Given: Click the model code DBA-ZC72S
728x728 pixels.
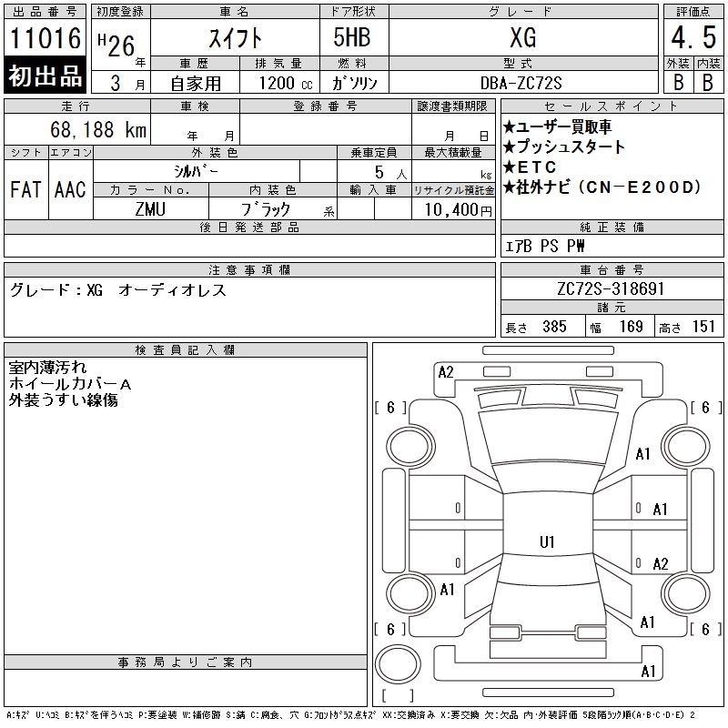Looking at the screenshot, I should [x=521, y=83].
